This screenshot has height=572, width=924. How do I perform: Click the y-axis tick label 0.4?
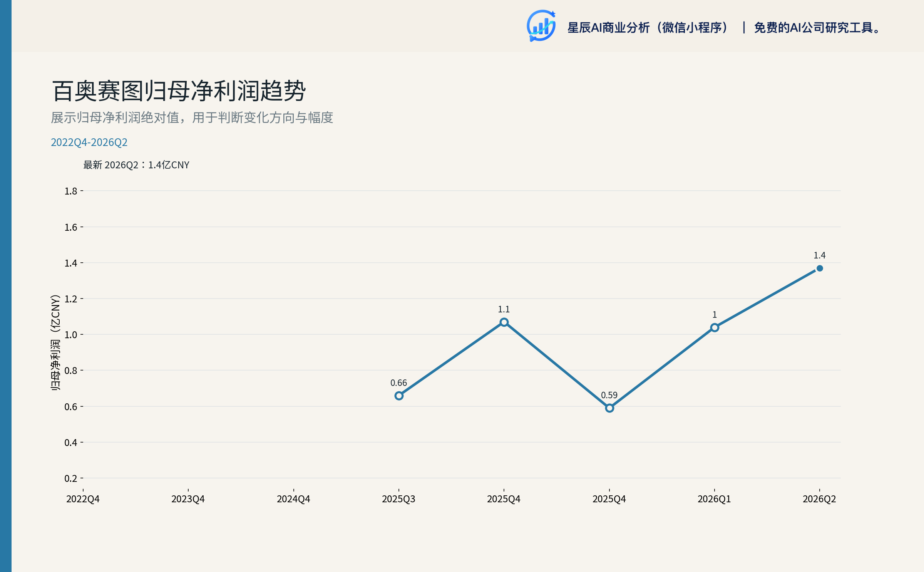coord(71,443)
